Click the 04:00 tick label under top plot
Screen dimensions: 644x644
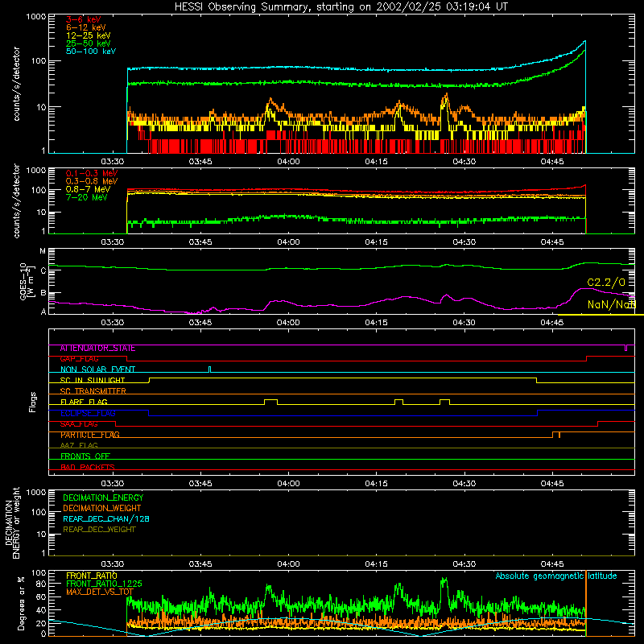(x=288, y=162)
